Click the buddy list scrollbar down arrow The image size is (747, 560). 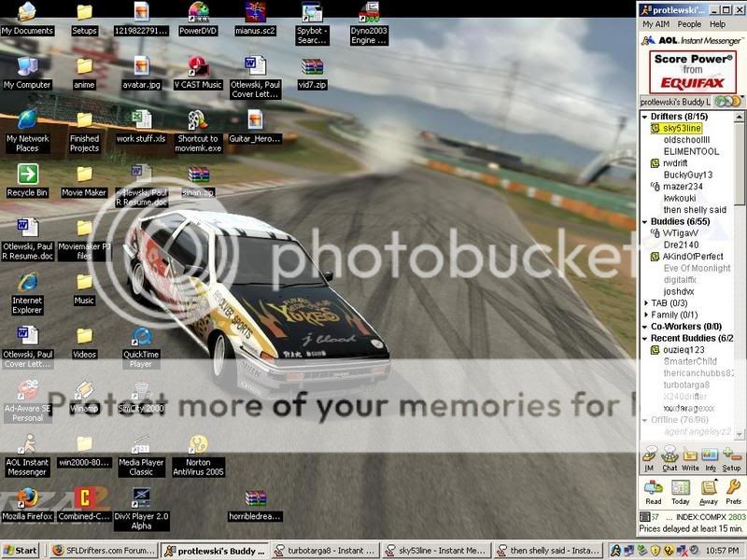[740, 432]
